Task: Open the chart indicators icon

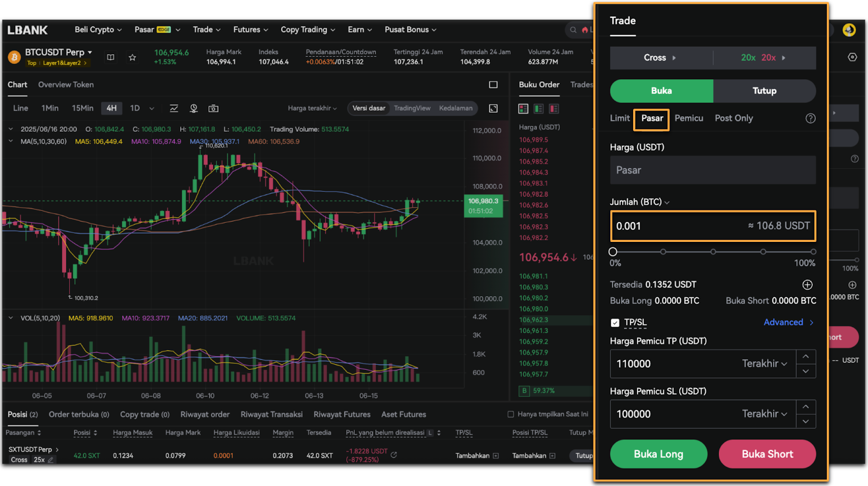Action: coord(174,108)
